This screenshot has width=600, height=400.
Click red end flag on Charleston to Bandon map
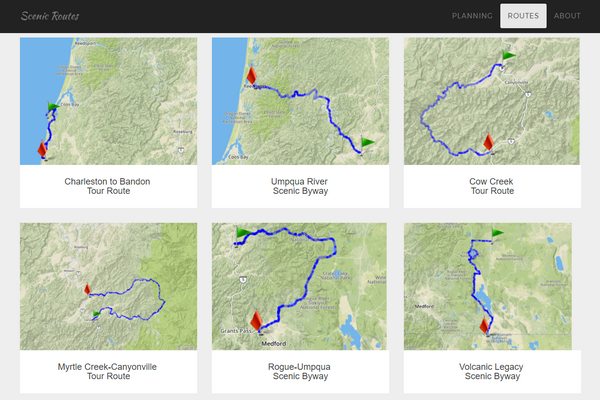tap(42, 149)
